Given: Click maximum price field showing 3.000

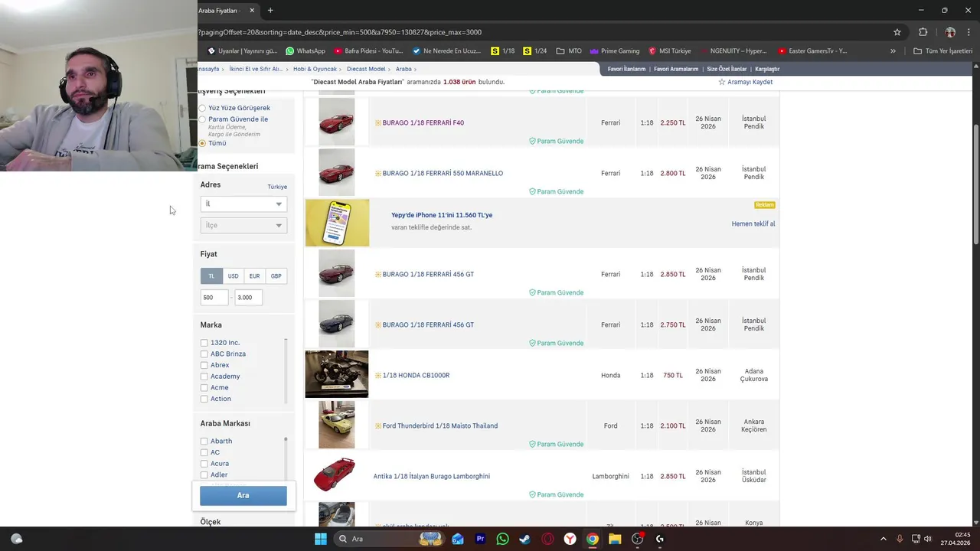Looking at the screenshot, I should 248,297.
